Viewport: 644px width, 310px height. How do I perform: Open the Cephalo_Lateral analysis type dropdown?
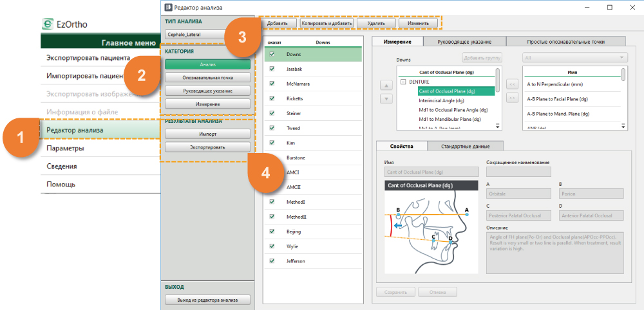(x=196, y=35)
